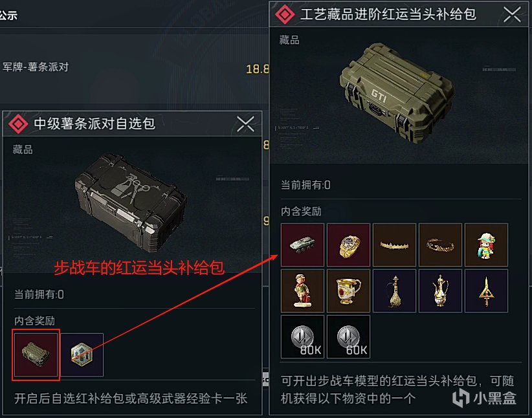This screenshot has height=418, width=532.
Task: Click the gold watch reward icon
Action: click(x=348, y=245)
